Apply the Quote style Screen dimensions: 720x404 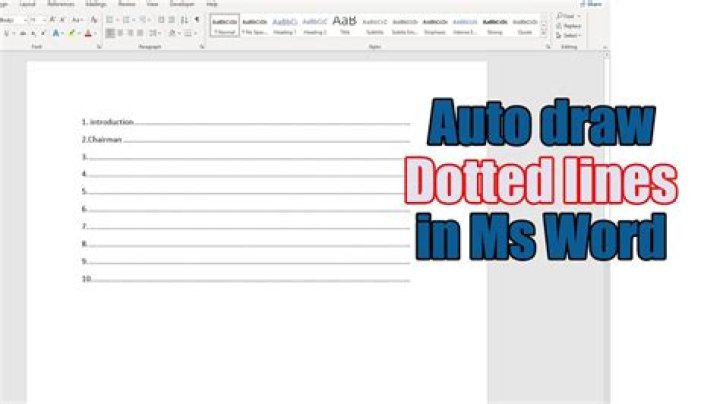(x=525, y=26)
